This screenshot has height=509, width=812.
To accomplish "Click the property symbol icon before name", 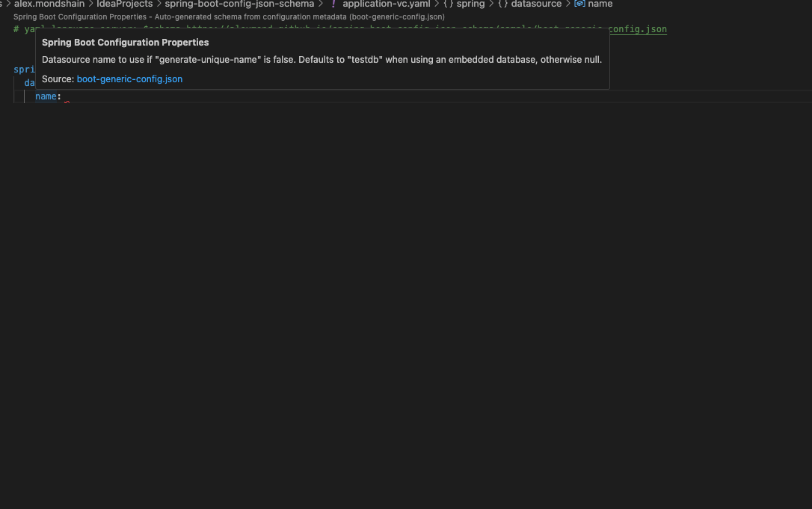I will point(579,4).
